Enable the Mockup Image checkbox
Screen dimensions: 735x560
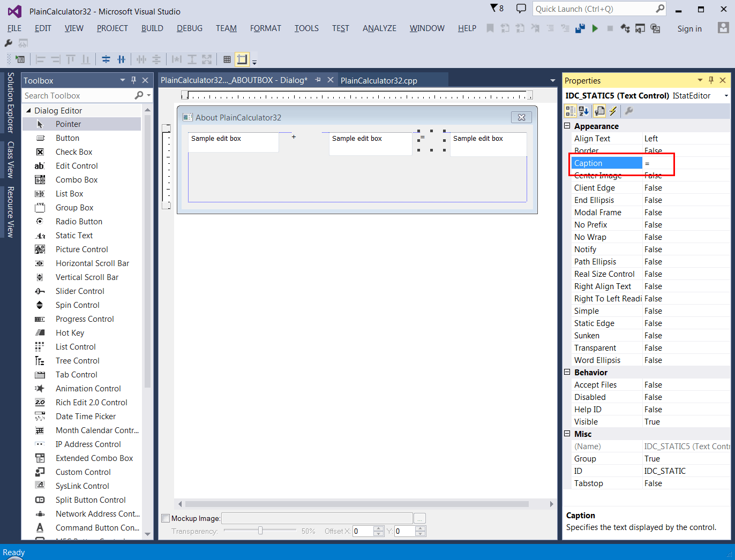click(x=166, y=518)
